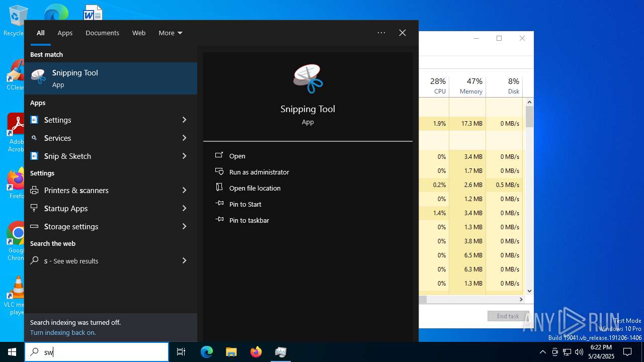Image resolution: width=644 pixels, height=362 pixels.
Task: Switch to the Documents search tab
Action: coord(102,33)
